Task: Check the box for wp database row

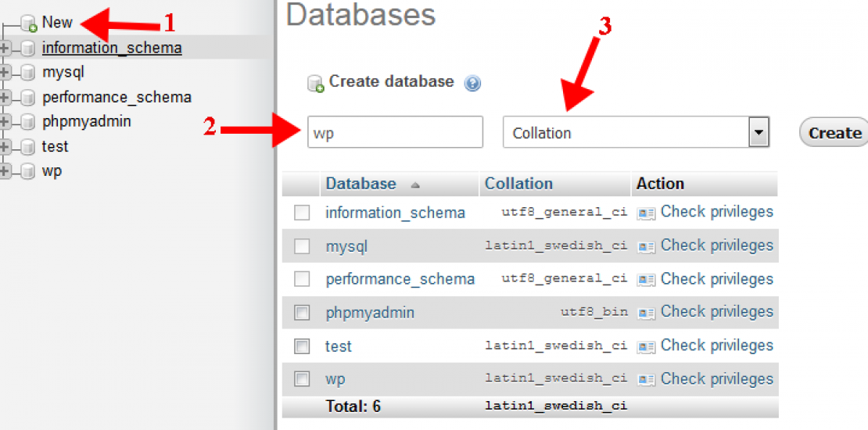Action: click(302, 379)
